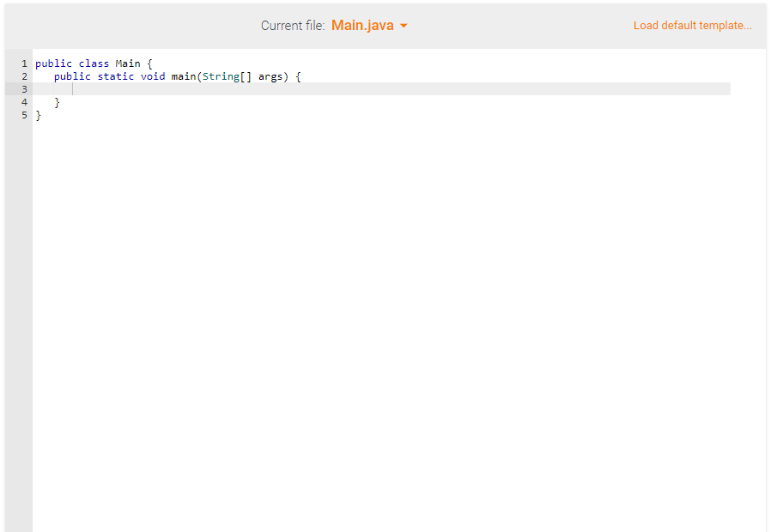Click line number 4 in the gutter

coord(24,101)
